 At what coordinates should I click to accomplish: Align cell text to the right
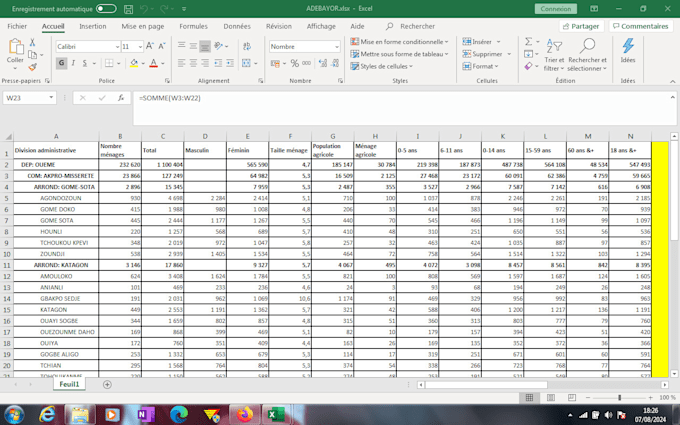(x=205, y=63)
